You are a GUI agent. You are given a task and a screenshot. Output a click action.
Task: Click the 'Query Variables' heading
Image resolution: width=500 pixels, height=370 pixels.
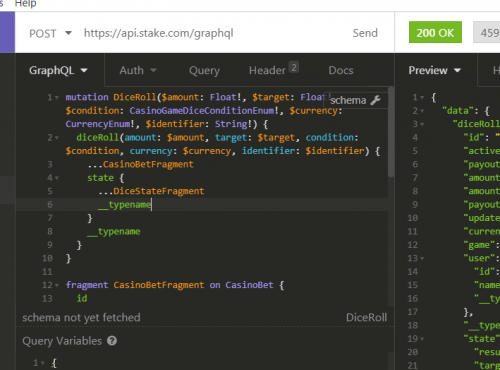point(62,341)
